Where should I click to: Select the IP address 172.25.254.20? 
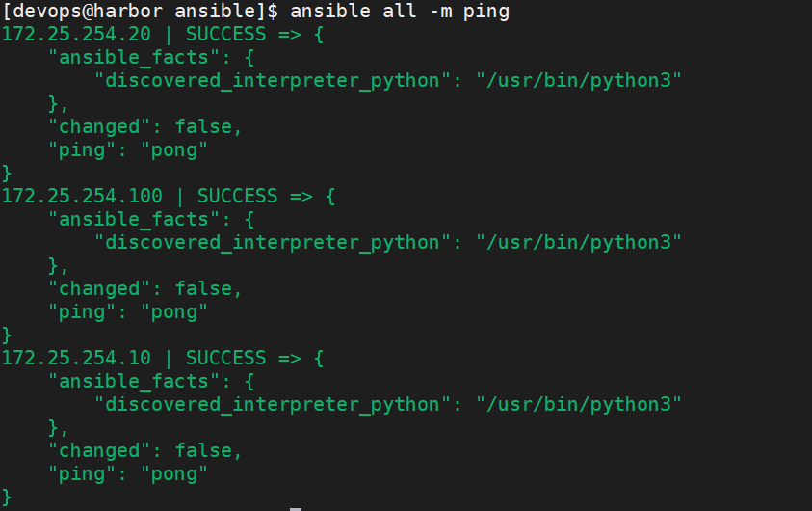pos(76,34)
